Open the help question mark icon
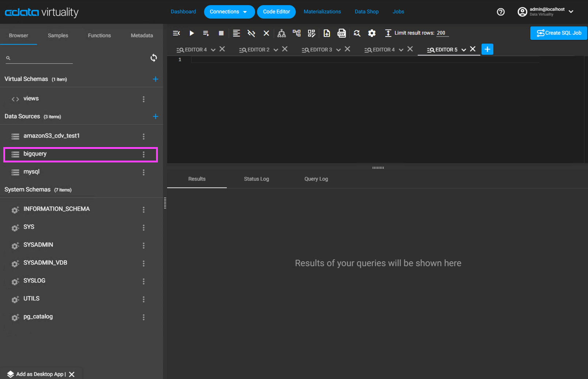The width and height of the screenshot is (588, 379). click(501, 12)
